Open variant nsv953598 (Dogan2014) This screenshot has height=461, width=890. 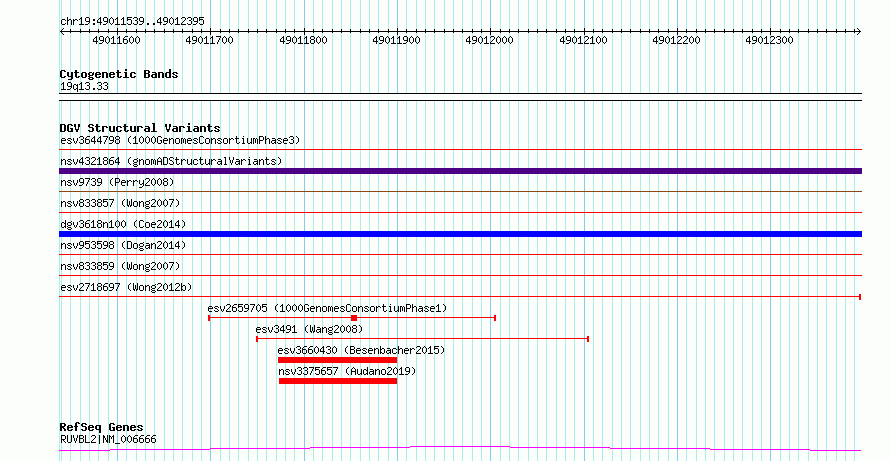click(123, 245)
